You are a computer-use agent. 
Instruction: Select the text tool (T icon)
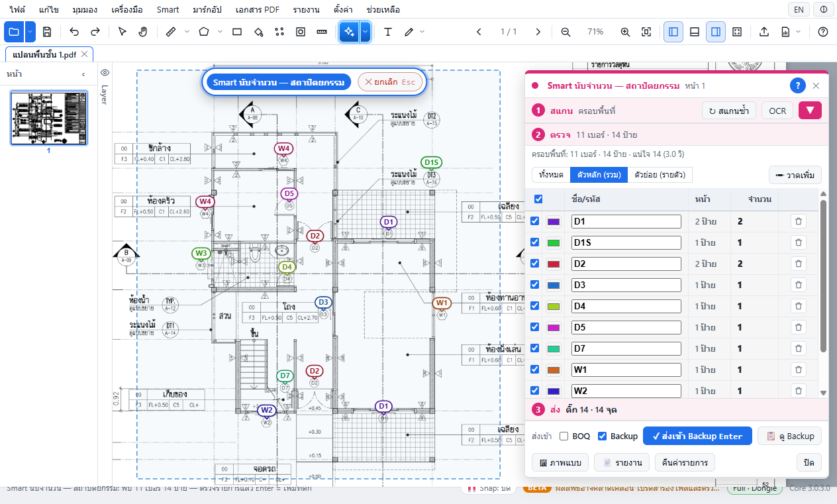coord(388,32)
